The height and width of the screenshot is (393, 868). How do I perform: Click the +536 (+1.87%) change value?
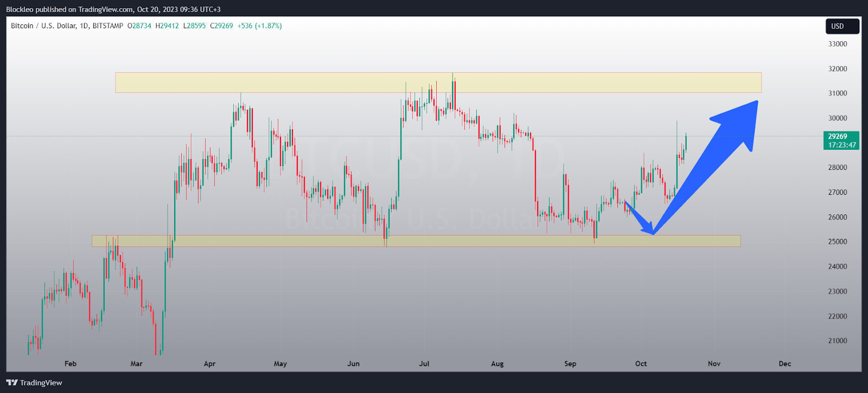pyautogui.click(x=259, y=26)
